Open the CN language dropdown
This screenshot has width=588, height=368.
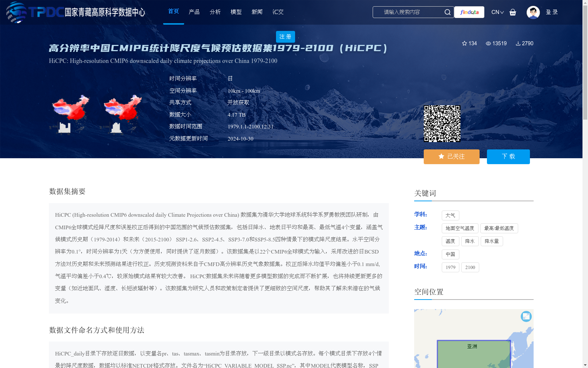point(497,12)
